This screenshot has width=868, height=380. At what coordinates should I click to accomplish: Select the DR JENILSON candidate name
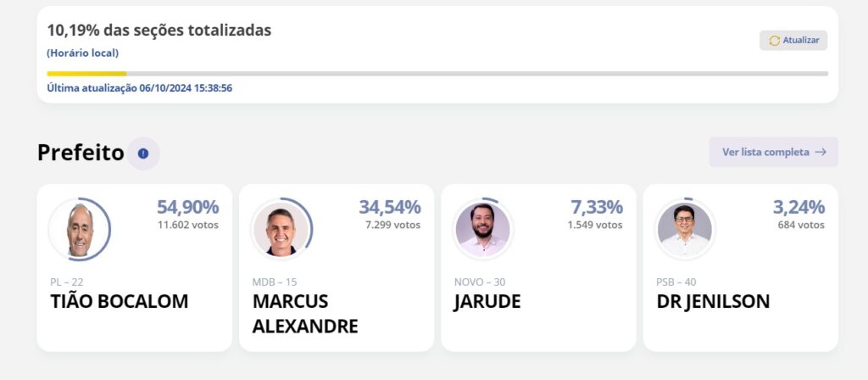point(713,302)
